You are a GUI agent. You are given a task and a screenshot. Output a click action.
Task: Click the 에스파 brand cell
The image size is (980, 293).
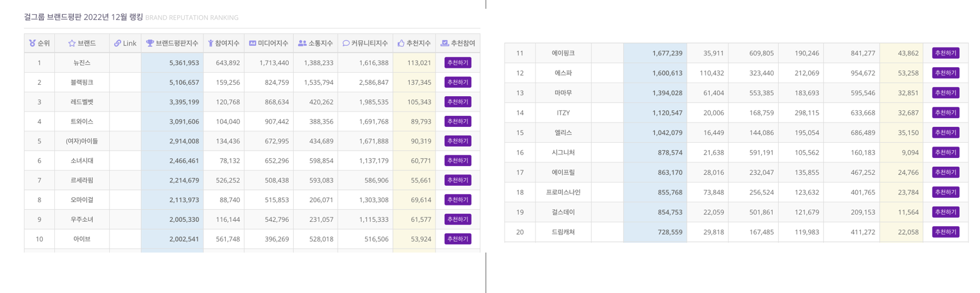563,73
